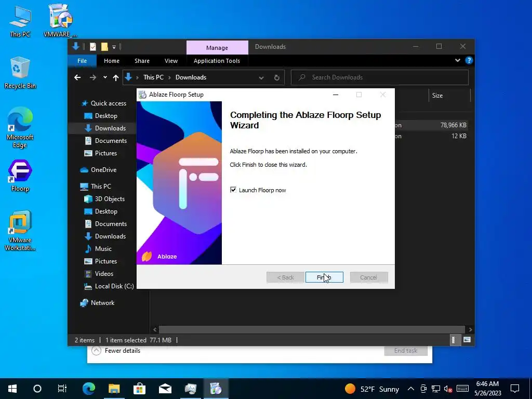The height and width of the screenshot is (399, 532).
Task: Click the Cancel button in setup wizard
Action: click(x=368, y=277)
